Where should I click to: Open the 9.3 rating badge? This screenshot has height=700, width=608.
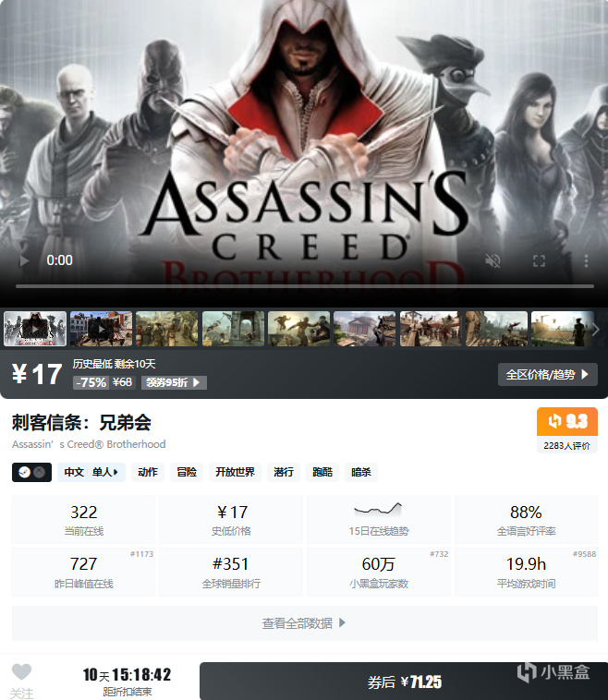coord(567,421)
